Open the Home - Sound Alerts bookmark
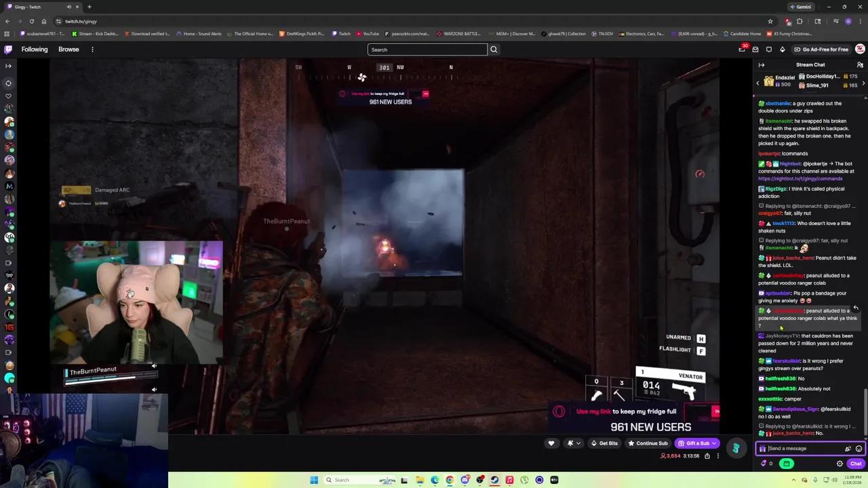The height and width of the screenshot is (488, 868). click(198, 34)
